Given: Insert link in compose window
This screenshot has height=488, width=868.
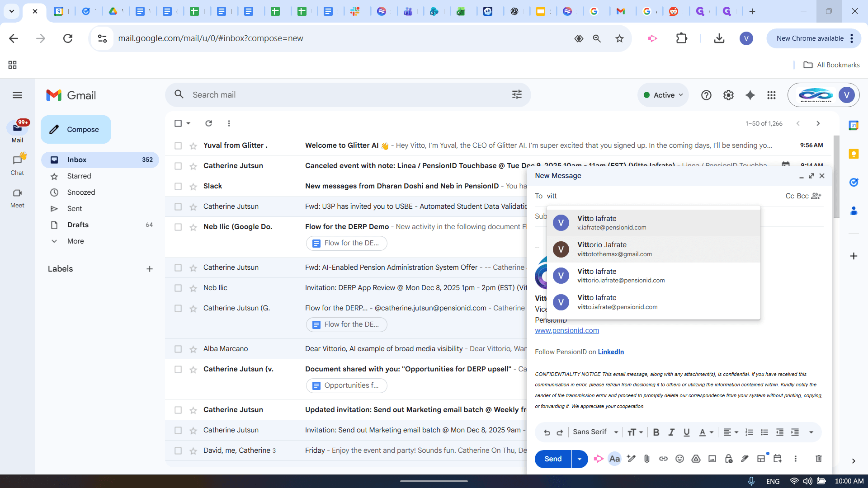Looking at the screenshot, I should (663, 459).
